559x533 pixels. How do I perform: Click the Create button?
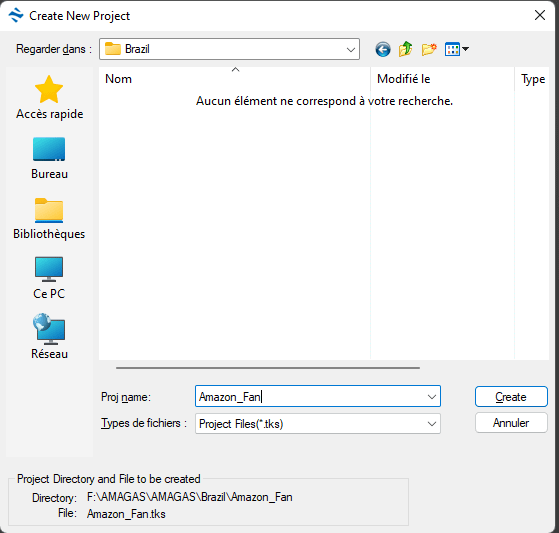click(x=511, y=396)
